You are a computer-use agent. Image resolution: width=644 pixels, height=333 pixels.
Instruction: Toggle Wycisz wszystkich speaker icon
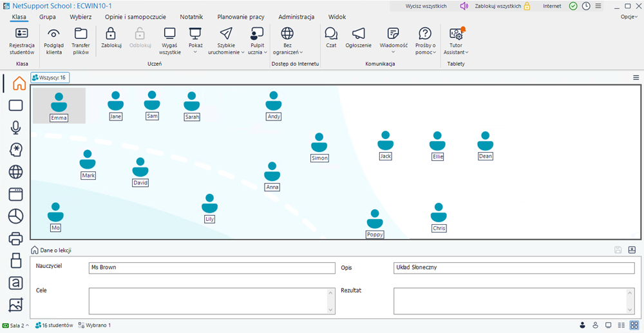(464, 6)
